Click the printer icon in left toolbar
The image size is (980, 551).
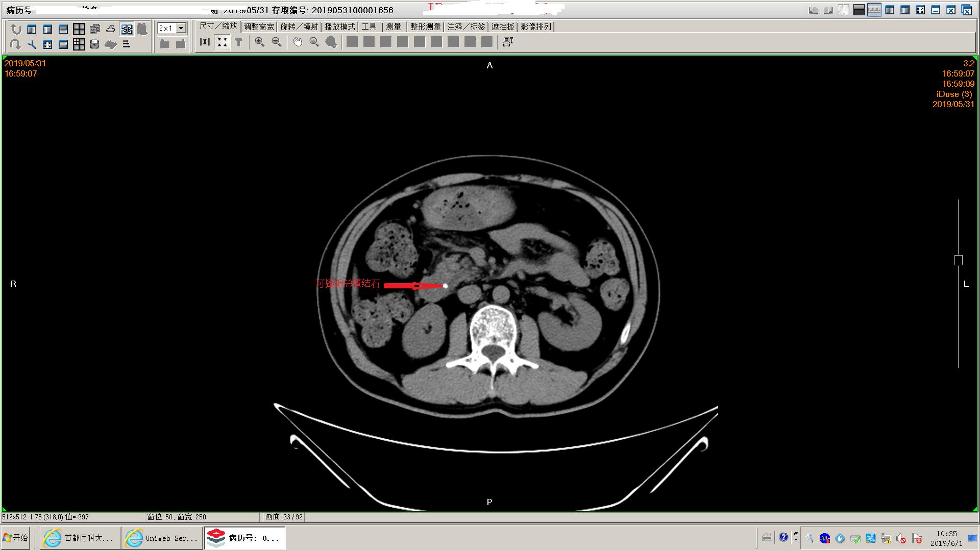click(110, 29)
